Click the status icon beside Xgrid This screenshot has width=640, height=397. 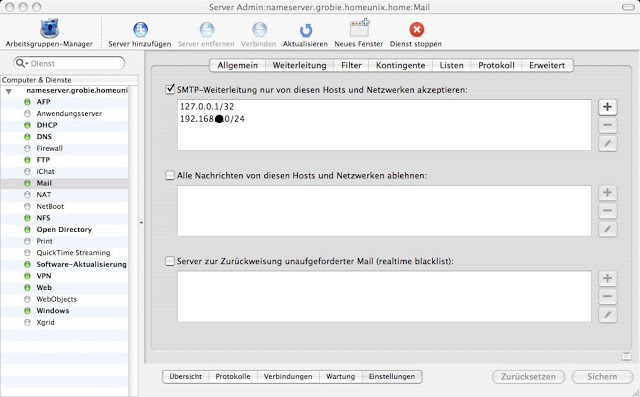27,322
